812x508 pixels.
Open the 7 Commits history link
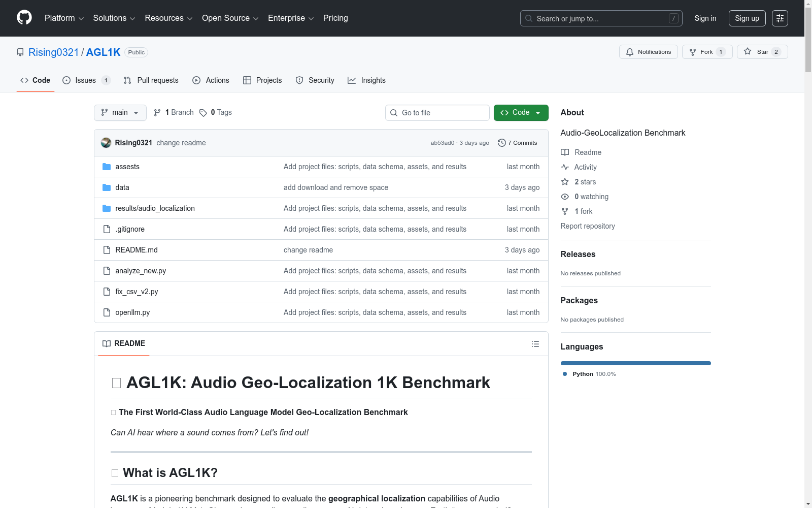pyautogui.click(x=518, y=143)
